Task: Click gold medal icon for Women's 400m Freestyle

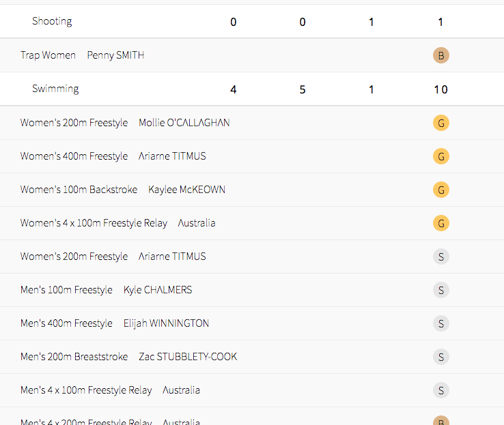Action: click(440, 156)
